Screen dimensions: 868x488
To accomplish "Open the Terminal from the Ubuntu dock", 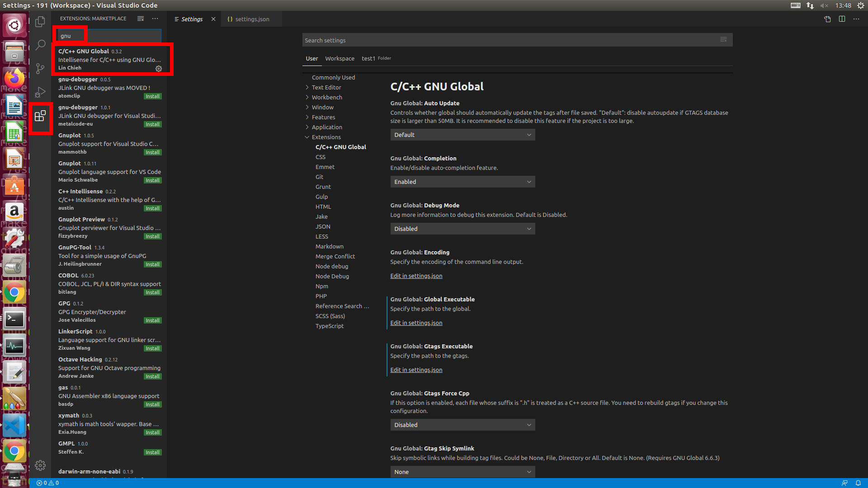I will tap(14, 319).
